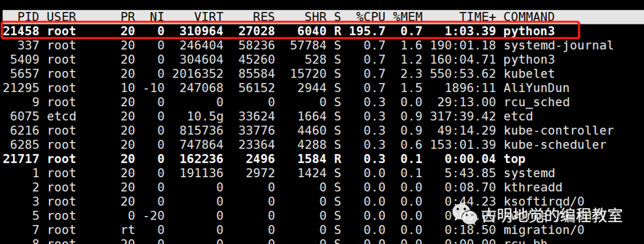Viewport: 644px width, 244px height.
Task: Select the PID column header
Action: tap(29, 17)
